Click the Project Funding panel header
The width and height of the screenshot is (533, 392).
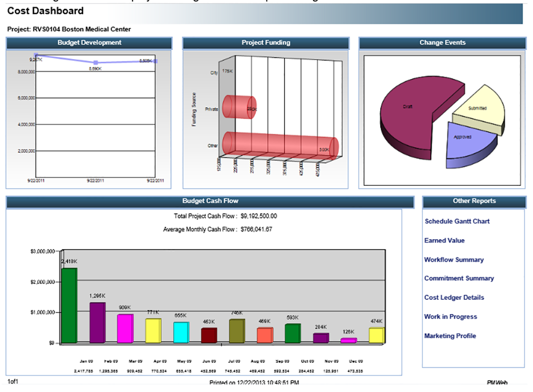pyautogui.click(x=266, y=43)
